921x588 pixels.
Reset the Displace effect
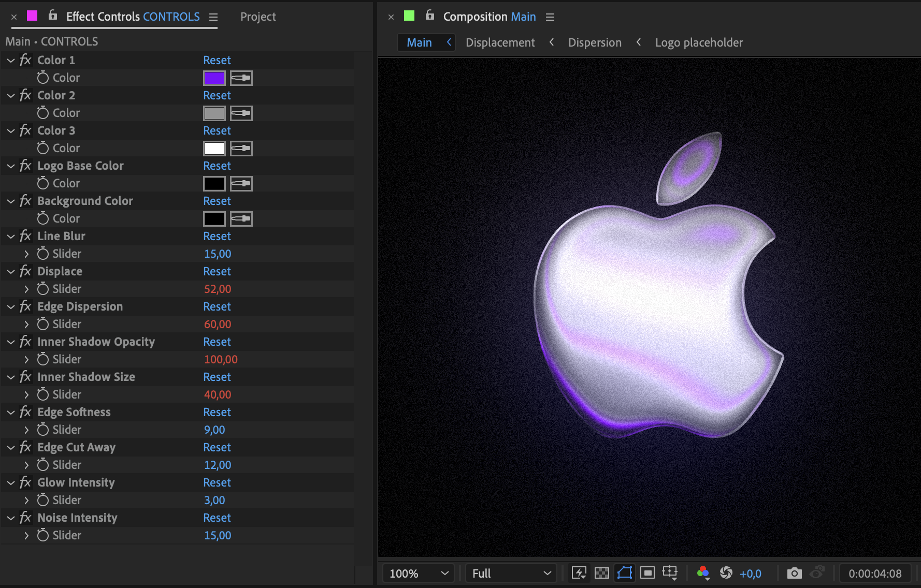point(217,271)
